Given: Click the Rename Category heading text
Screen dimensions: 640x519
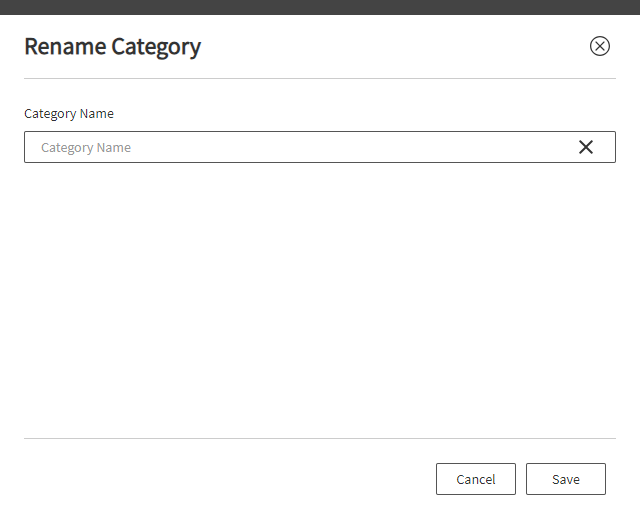Looking at the screenshot, I should (x=113, y=47).
